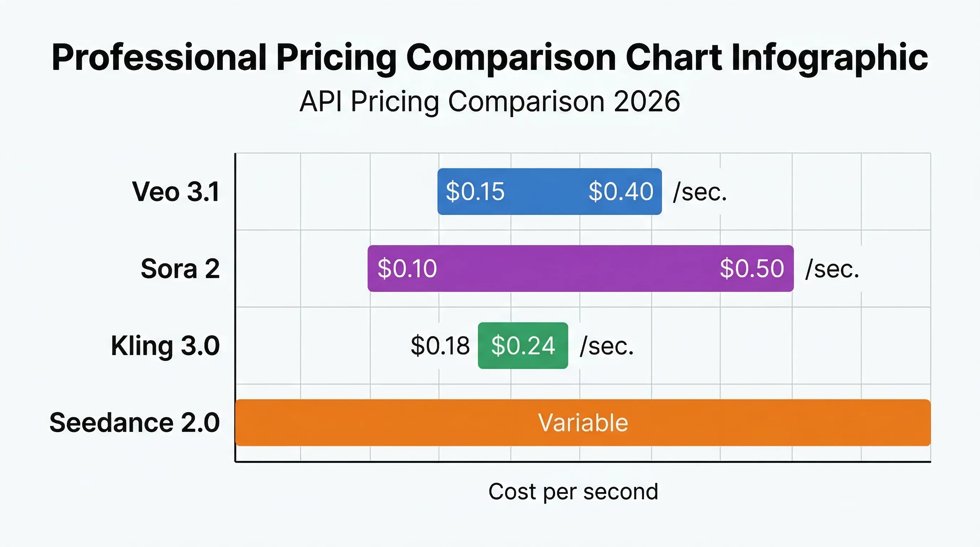Select the API Pricing Comparison 2026 subtitle
Screen dimensions: 980x547
click(x=490, y=102)
